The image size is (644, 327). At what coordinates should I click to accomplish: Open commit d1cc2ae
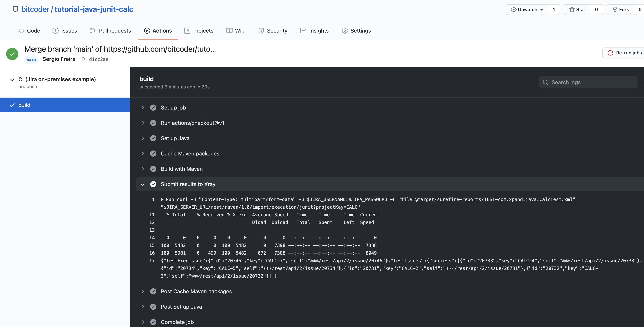(x=99, y=59)
